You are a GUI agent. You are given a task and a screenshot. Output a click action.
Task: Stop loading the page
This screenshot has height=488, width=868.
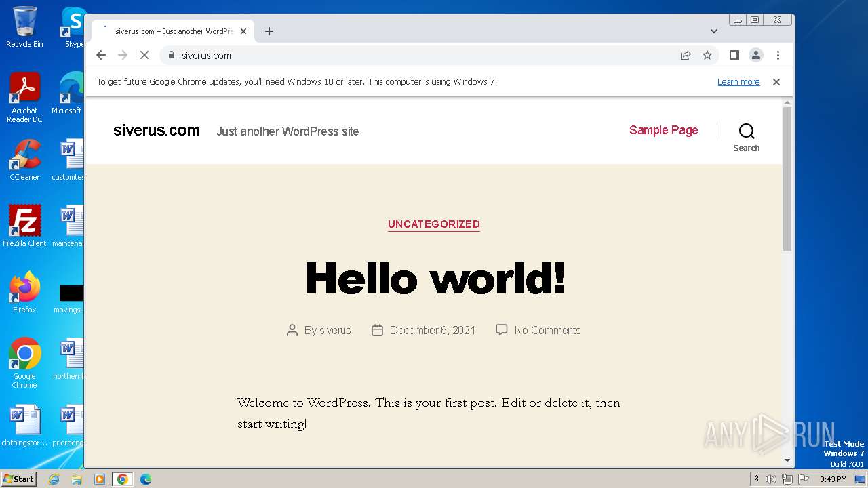tap(144, 55)
